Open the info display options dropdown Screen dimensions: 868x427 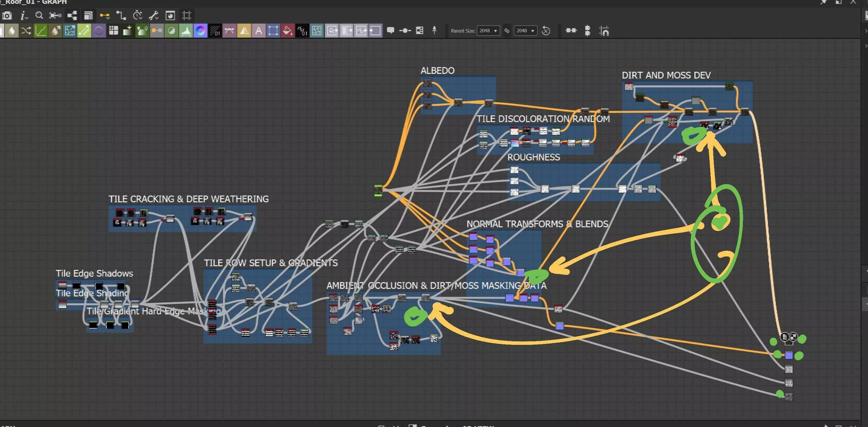[x=24, y=15]
